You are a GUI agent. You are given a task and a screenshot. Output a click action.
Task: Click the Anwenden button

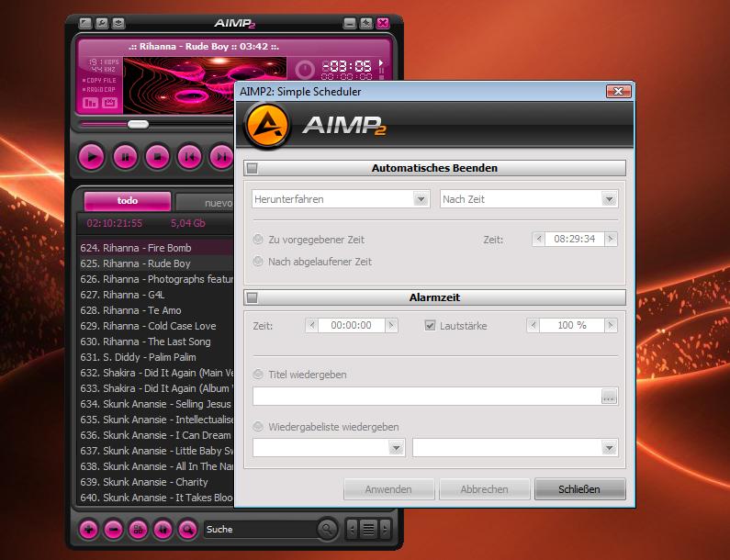[388, 489]
